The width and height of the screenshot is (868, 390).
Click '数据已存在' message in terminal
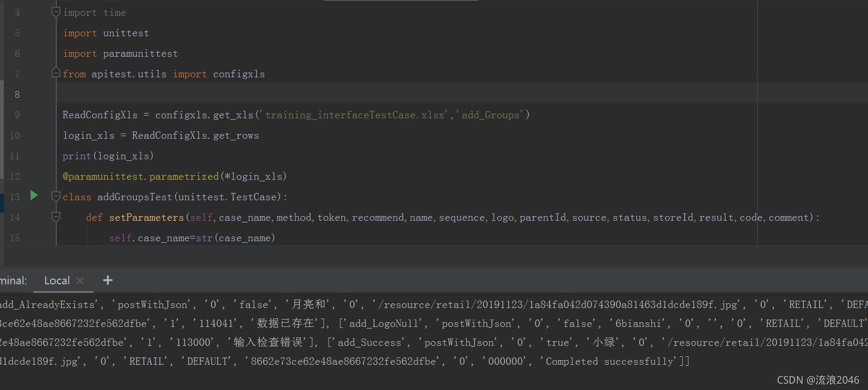(285, 324)
